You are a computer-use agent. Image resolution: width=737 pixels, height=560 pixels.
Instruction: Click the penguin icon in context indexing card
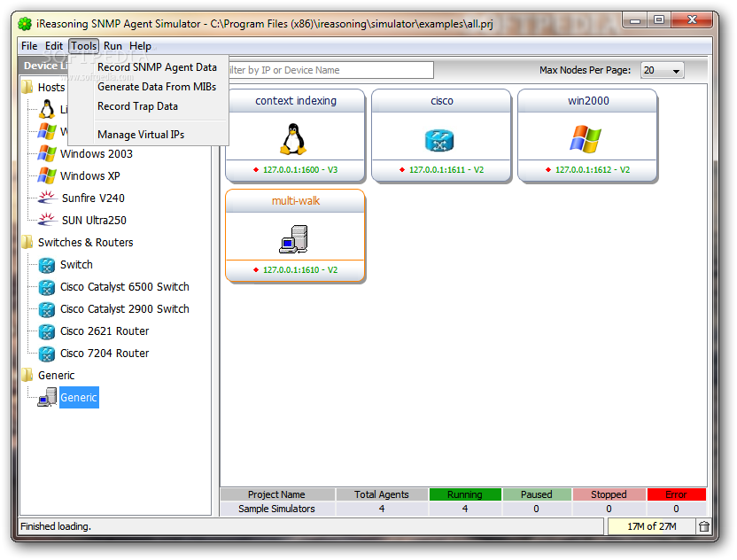(x=293, y=139)
